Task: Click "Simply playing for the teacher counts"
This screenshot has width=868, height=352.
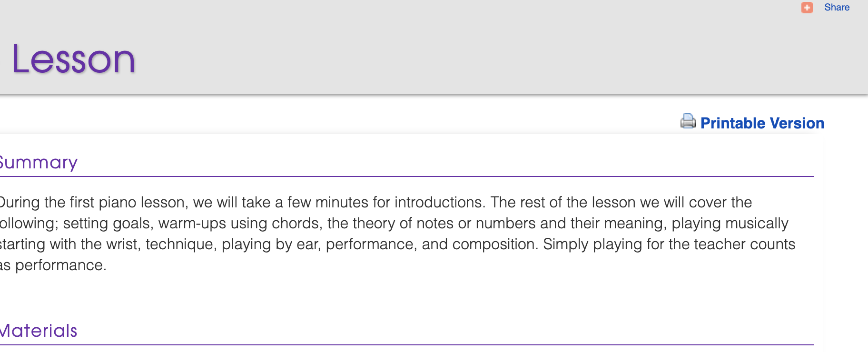Action: pyautogui.click(x=669, y=244)
